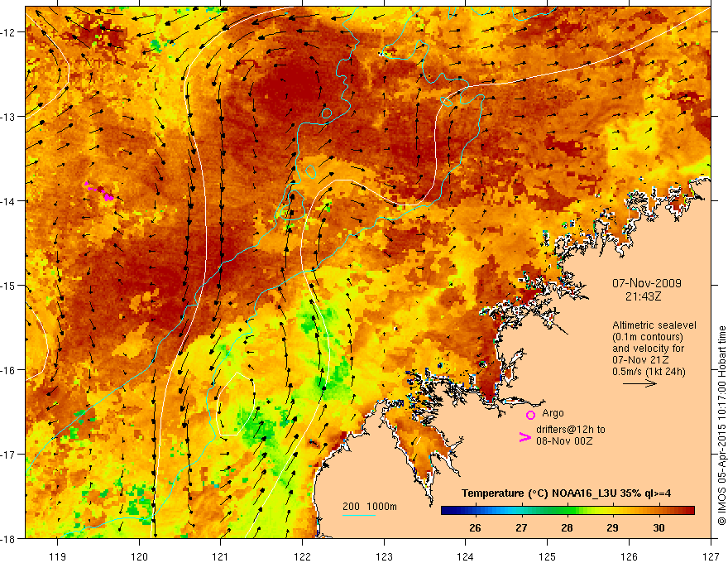Click latitude axis label -12
Screen dimensions: 728x563
[8, 32]
